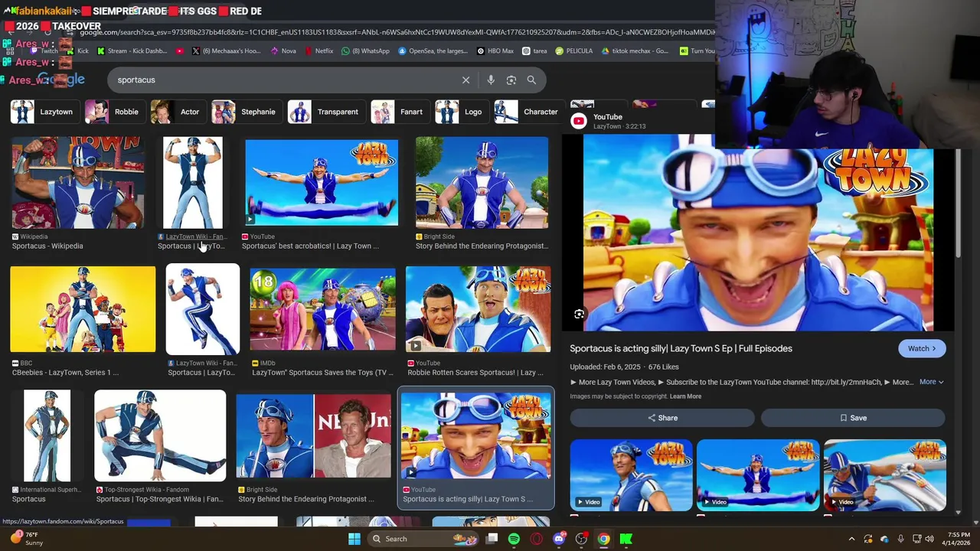This screenshot has width=980, height=551.
Task: Click the large Sportacus preview image
Action: [x=758, y=233]
